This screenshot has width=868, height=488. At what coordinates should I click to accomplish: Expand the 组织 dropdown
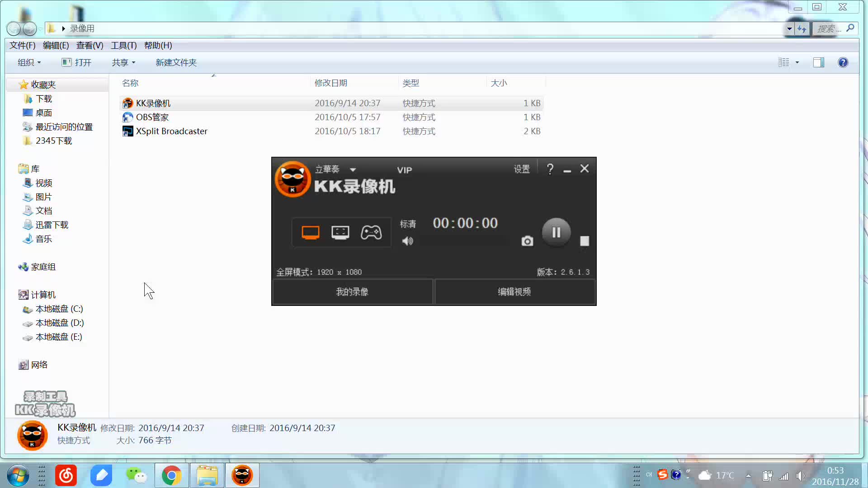tap(29, 62)
